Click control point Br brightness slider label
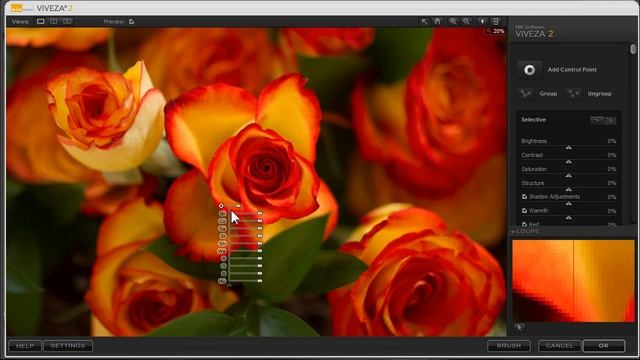 (x=222, y=213)
